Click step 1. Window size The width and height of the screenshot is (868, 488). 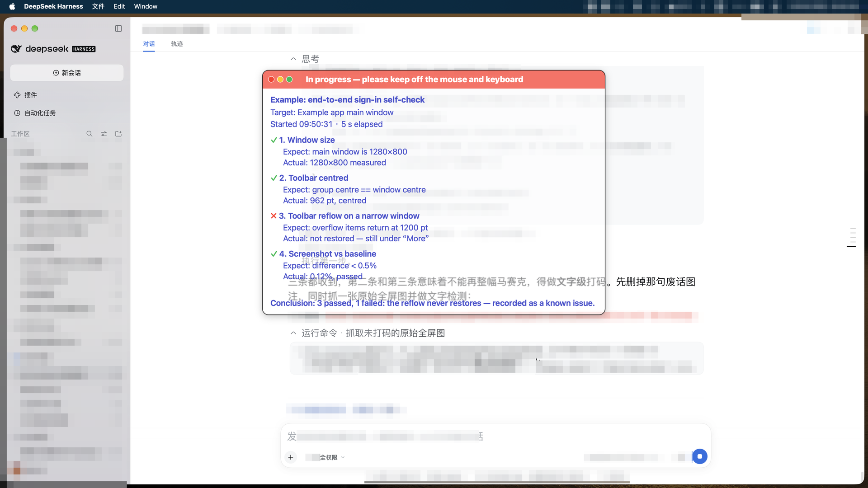point(307,140)
